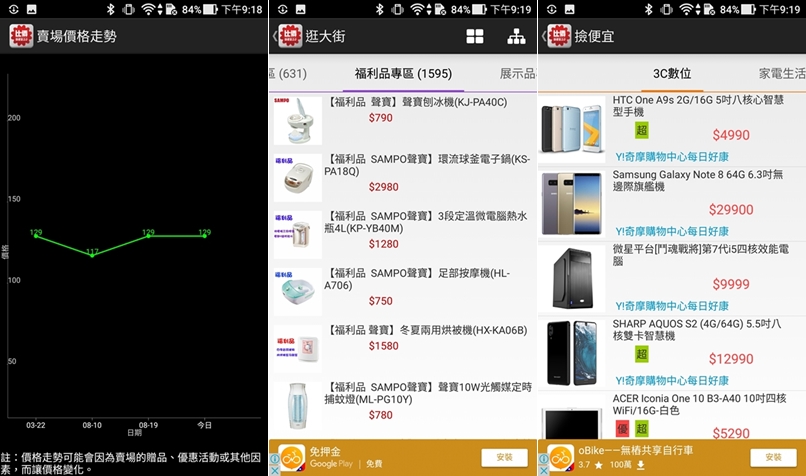Tap the back logo icon next to 逛大街
The image size is (806, 476).
(x=290, y=36)
